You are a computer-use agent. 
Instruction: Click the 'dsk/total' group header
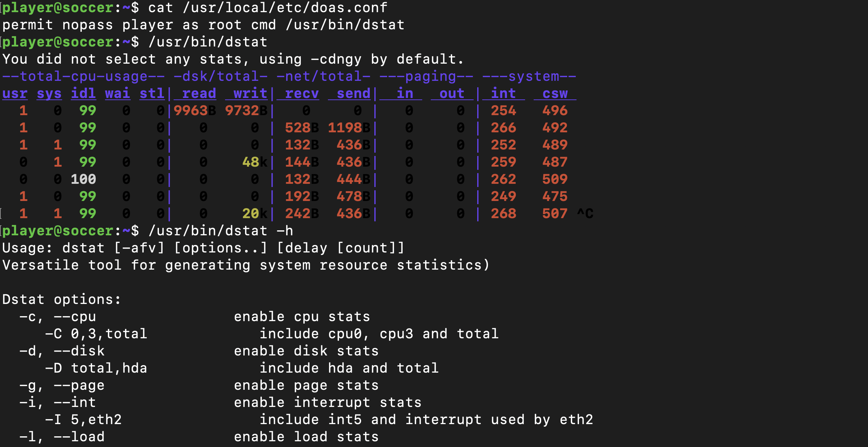tap(220, 76)
